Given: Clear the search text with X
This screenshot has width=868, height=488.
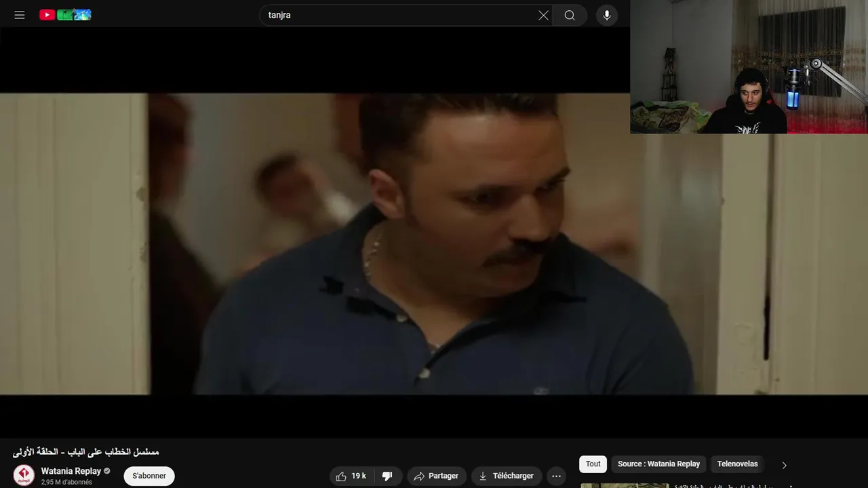Looking at the screenshot, I should point(543,15).
